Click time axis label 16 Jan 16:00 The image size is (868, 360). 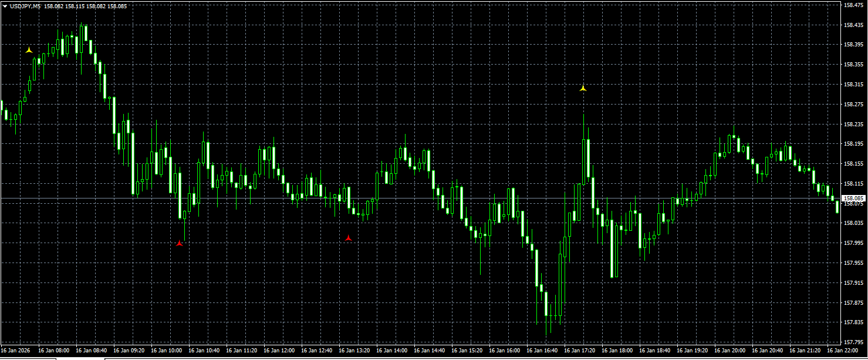(x=504, y=351)
